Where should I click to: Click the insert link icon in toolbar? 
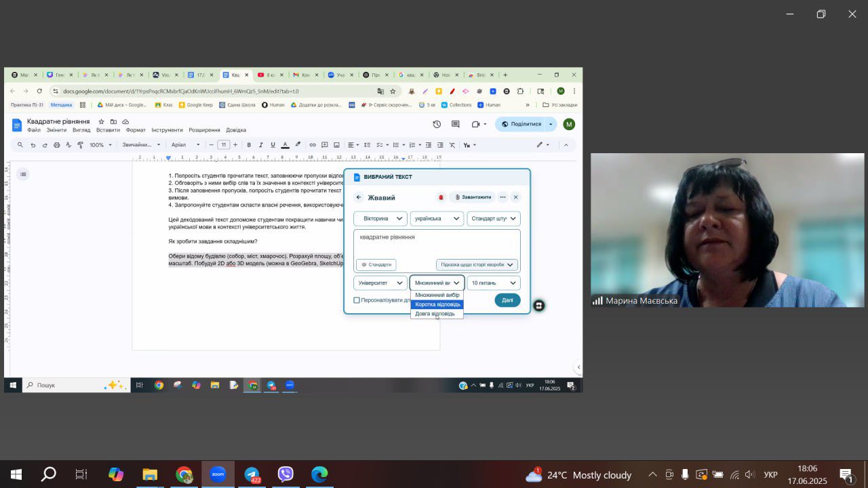point(313,145)
